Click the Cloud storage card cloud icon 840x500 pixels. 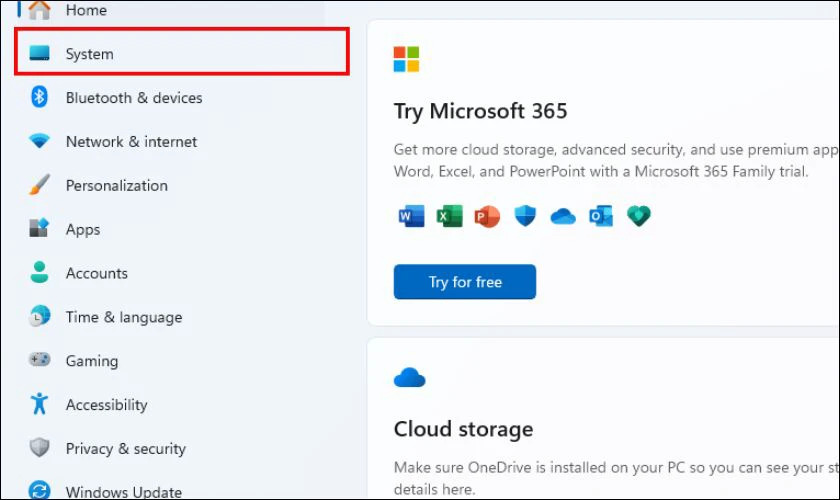(410, 377)
